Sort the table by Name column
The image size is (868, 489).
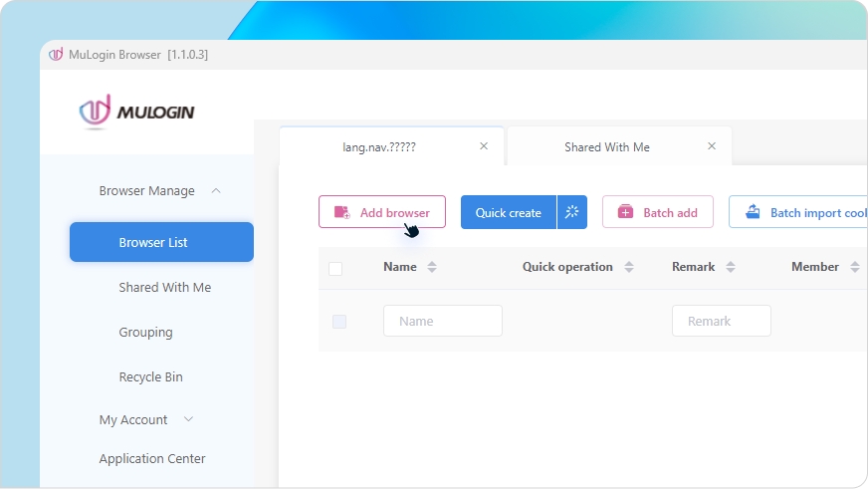click(x=432, y=267)
